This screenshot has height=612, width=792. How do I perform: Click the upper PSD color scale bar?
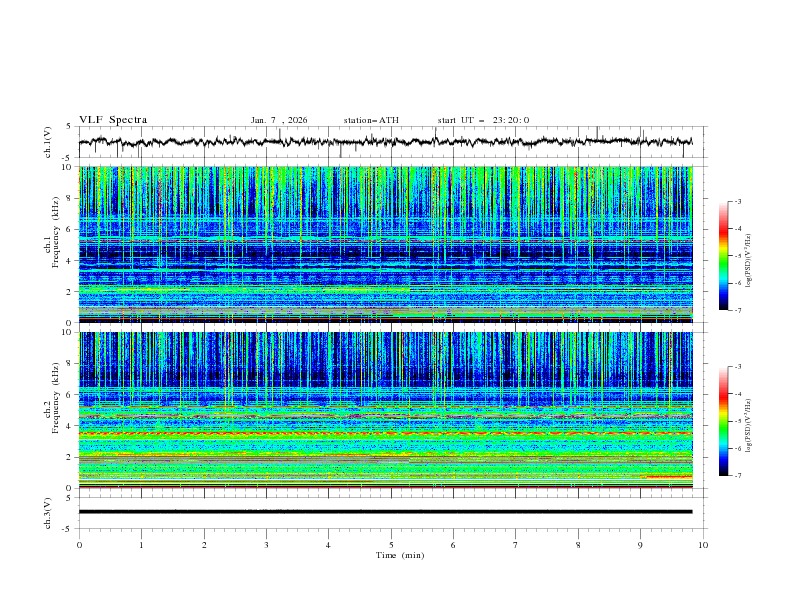click(x=723, y=256)
